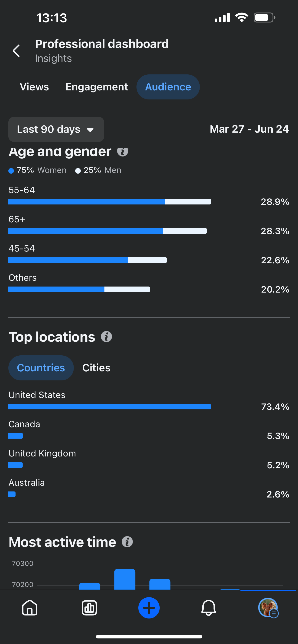Open the Last 90 days dropdown
The width and height of the screenshot is (298, 644).
pyautogui.click(x=56, y=129)
